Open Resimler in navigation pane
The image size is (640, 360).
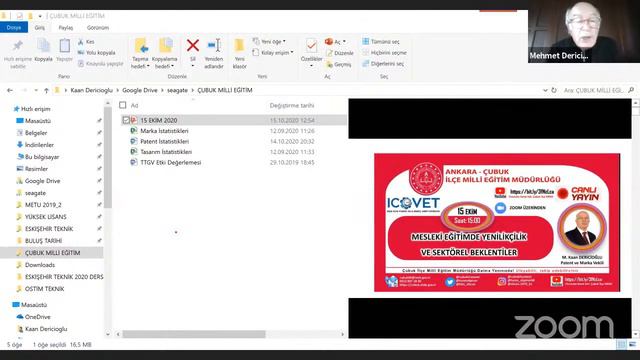pos(36,169)
